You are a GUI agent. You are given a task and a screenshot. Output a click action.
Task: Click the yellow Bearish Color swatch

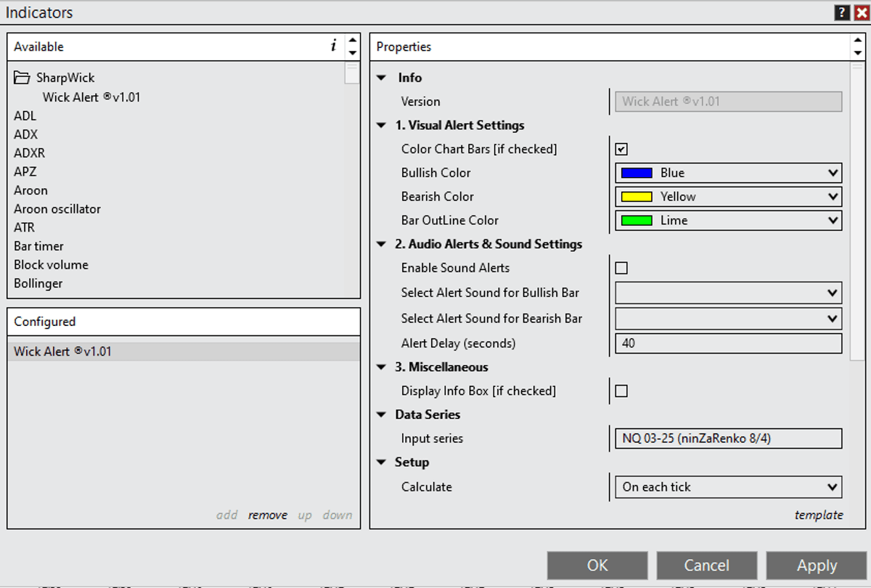click(x=637, y=197)
